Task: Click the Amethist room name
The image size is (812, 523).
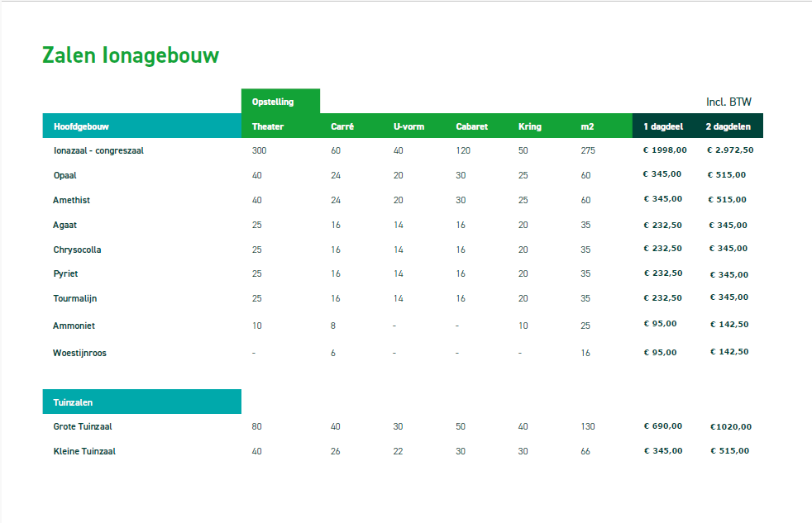Action: coord(71,200)
